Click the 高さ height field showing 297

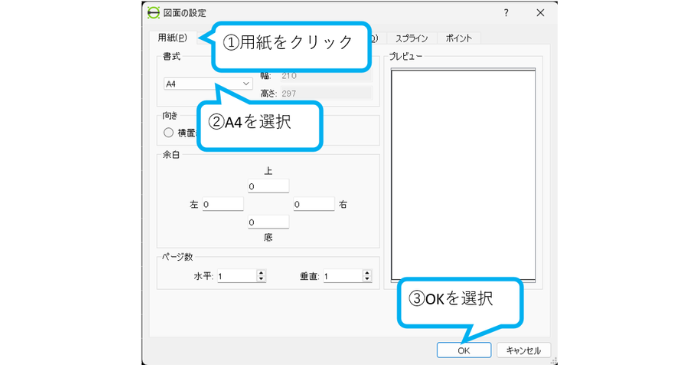click(x=326, y=93)
